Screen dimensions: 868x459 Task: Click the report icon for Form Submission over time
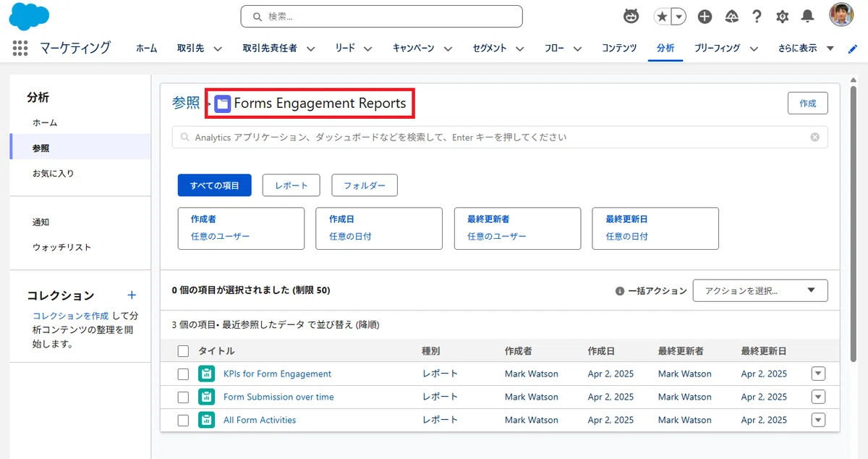click(x=206, y=397)
